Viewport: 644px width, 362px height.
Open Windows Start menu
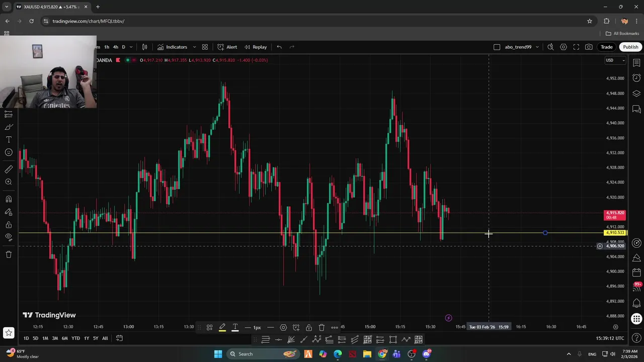218,354
